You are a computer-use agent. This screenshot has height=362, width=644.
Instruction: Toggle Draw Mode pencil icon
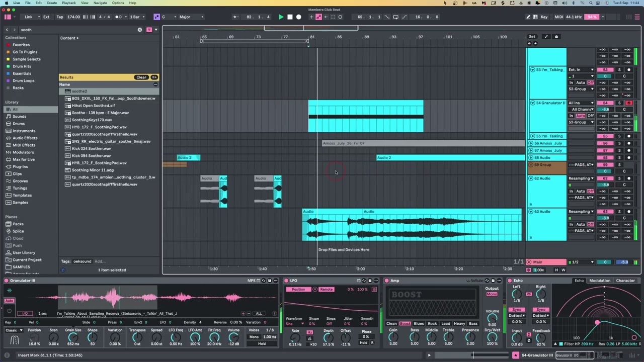point(528,17)
